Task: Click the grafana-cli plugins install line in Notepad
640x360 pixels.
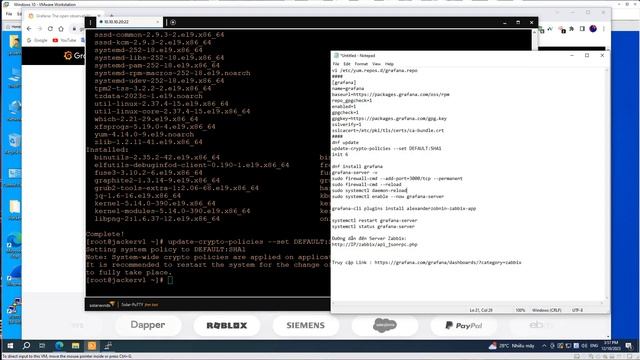Action: pos(404,208)
